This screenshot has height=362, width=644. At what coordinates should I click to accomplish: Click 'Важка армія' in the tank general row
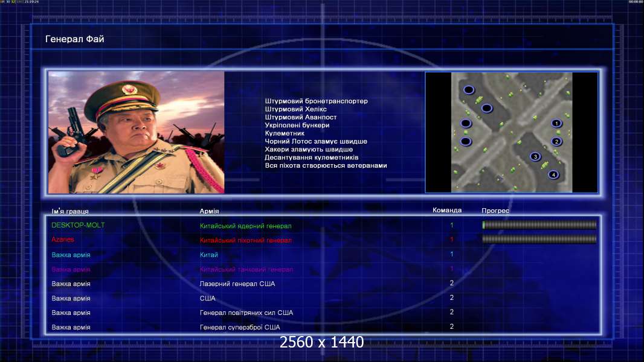71,269
